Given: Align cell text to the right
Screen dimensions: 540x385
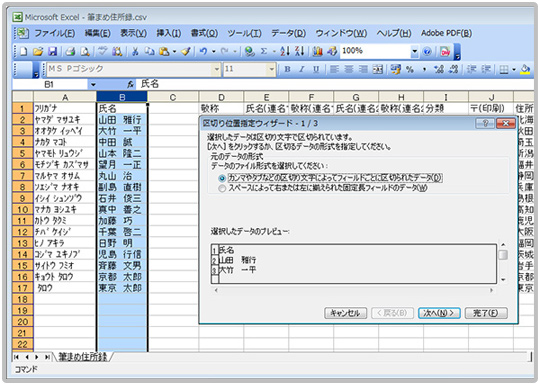Looking at the screenshot, I should pyautogui.click(x=363, y=69).
